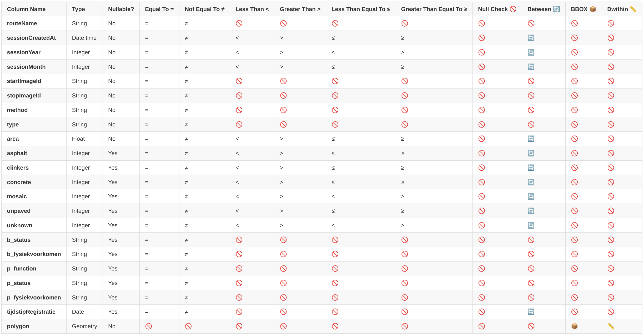Select the routeName row label
The image size is (644, 335).
point(22,23)
